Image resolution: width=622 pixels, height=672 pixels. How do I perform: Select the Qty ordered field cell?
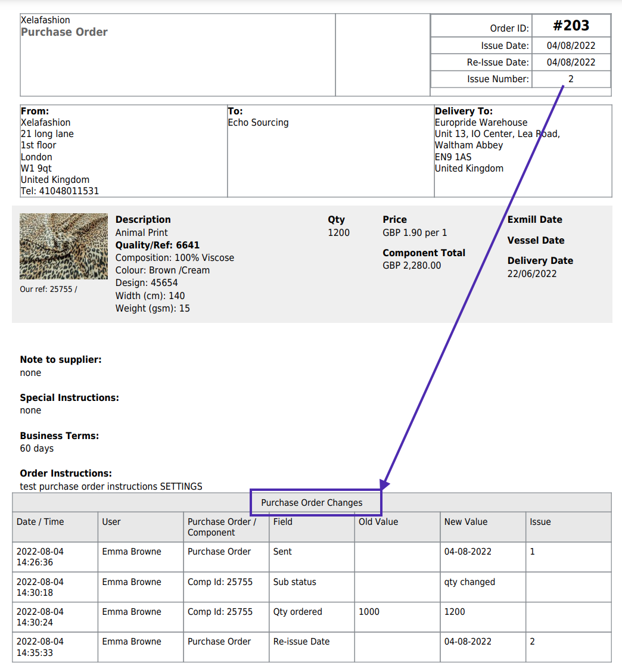pyautogui.click(x=297, y=612)
